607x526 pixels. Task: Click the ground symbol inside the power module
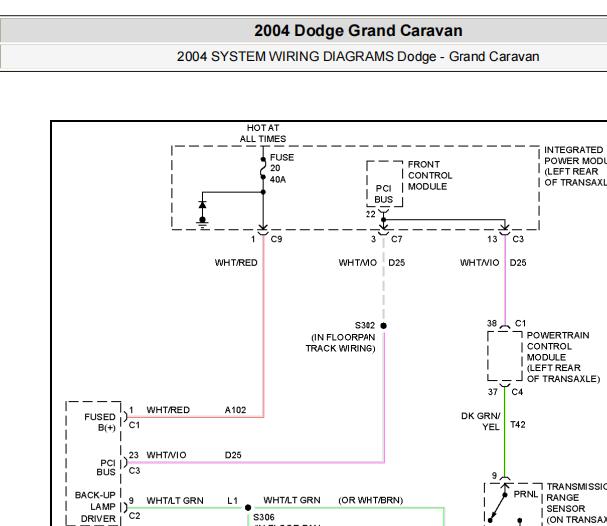point(202,223)
